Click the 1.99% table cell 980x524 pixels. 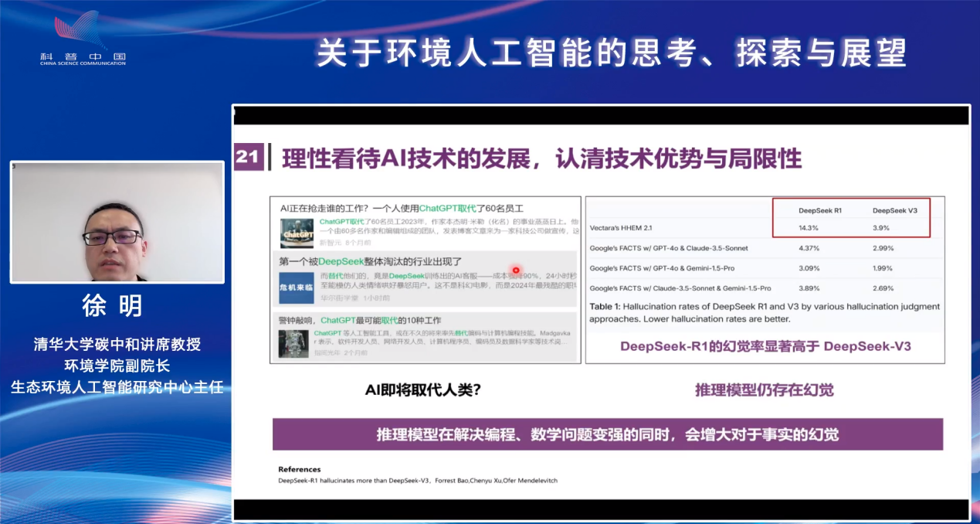[883, 268]
